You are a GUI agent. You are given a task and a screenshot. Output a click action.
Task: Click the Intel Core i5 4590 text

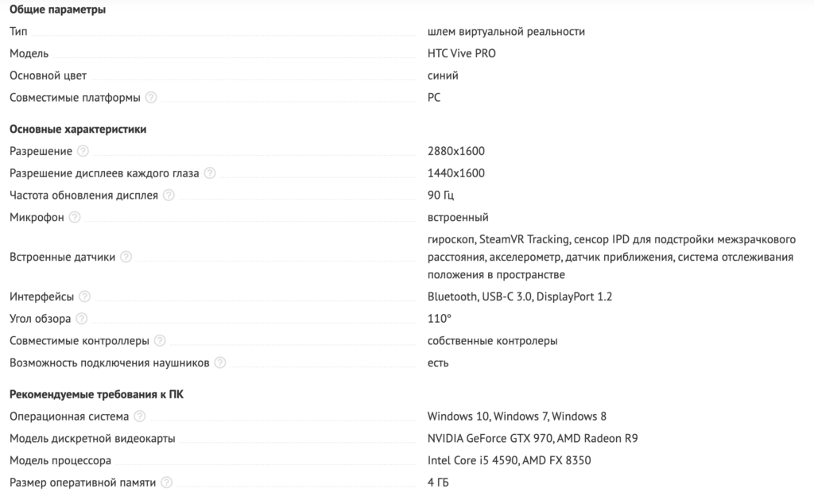tap(472, 460)
